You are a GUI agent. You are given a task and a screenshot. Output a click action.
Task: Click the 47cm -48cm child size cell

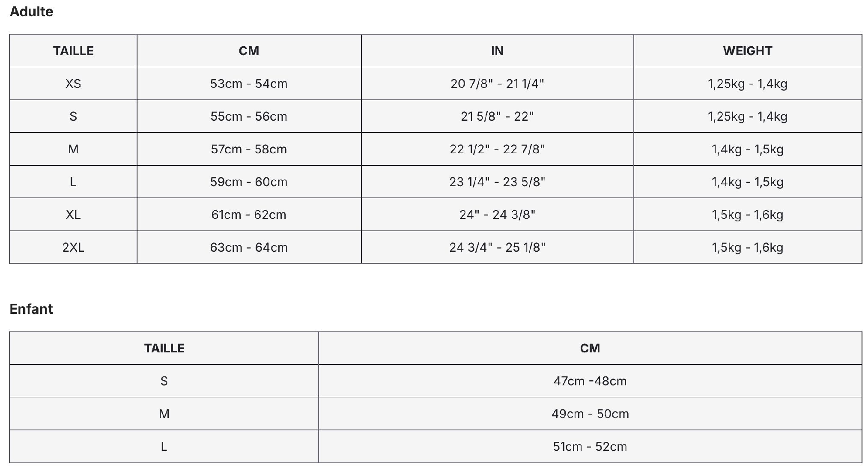[x=590, y=381]
